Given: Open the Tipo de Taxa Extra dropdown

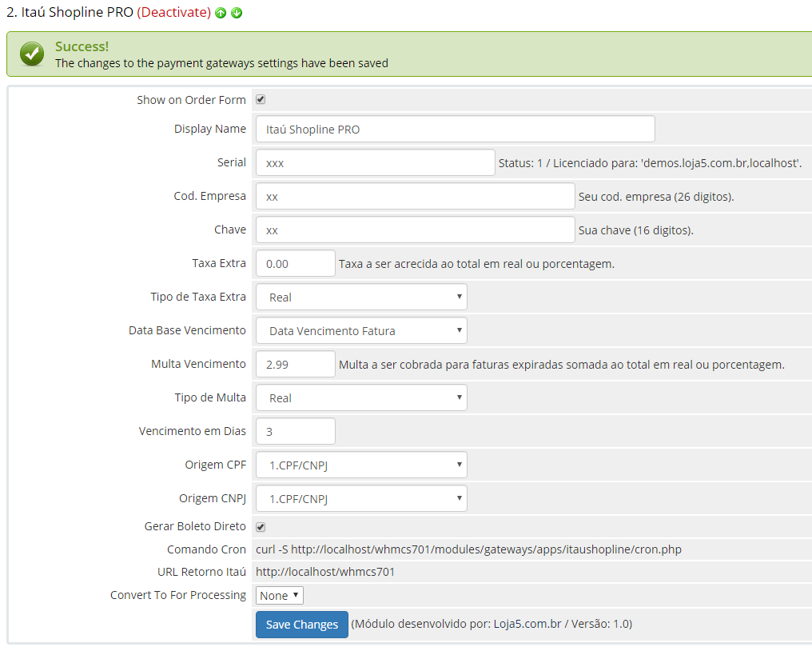Looking at the screenshot, I should (x=361, y=297).
